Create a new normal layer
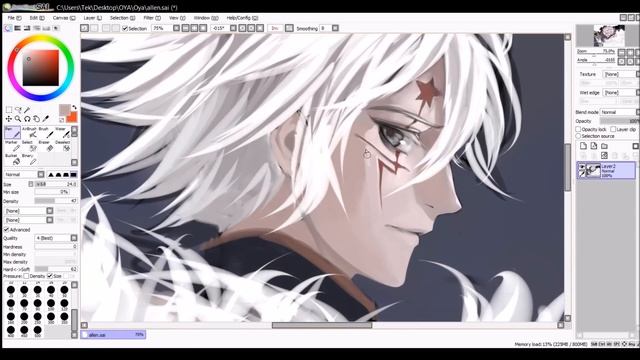640x360 pixels. [x=583, y=146]
